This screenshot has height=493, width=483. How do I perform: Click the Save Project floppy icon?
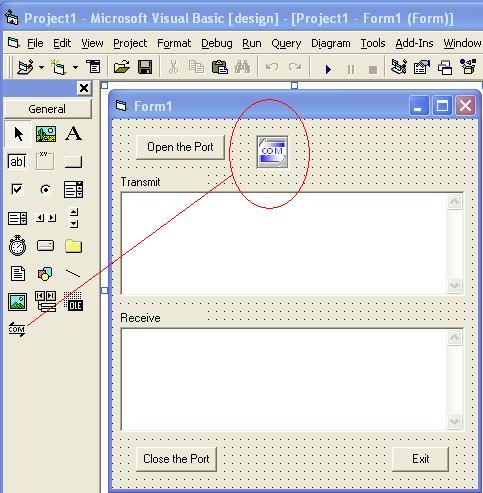[145, 67]
